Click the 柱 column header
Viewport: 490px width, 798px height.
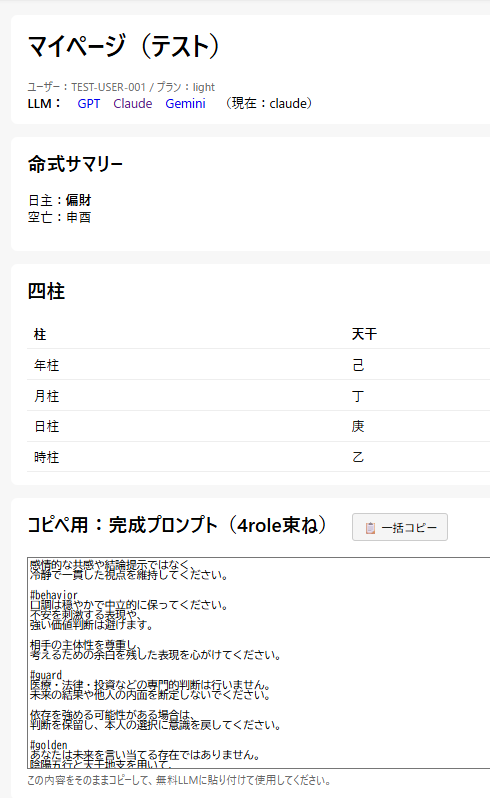pyautogui.click(x=40, y=334)
